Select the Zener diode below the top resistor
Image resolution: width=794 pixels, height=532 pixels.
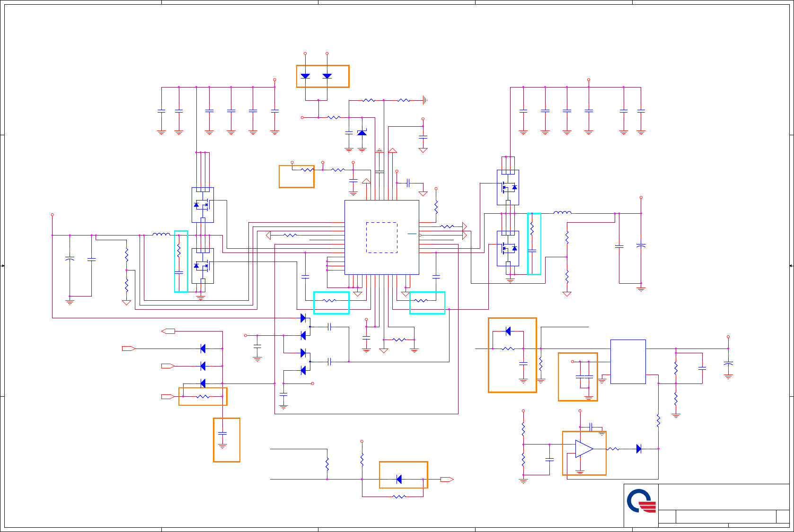click(362, 133)
